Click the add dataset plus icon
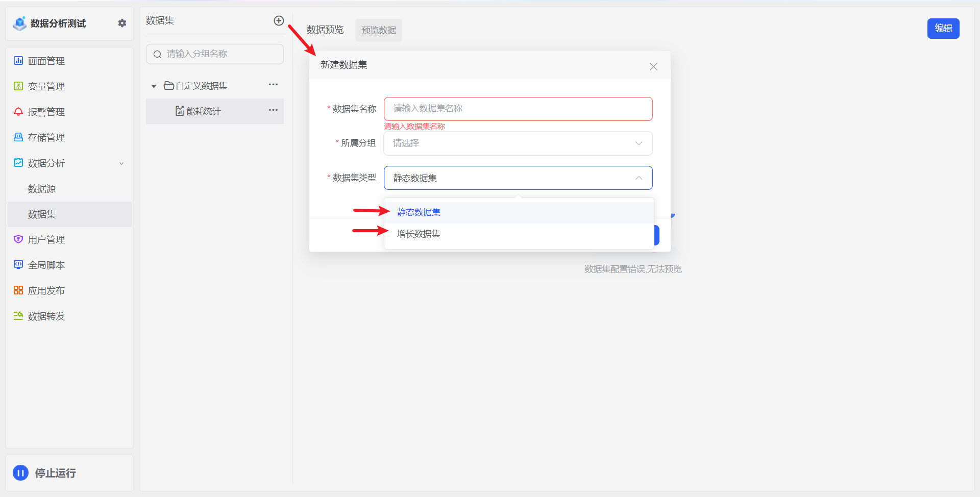 (x=279, y=21)
